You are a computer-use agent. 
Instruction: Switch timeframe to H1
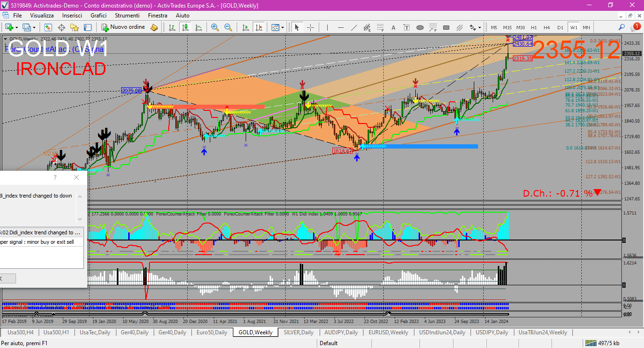pyautogui.click(x=534, y=27)
